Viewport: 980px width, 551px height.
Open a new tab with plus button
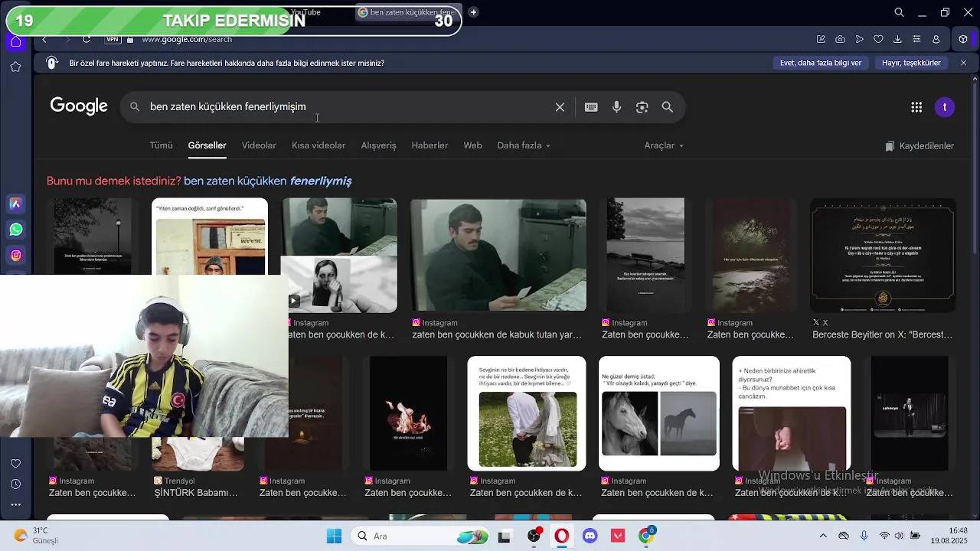473,12
